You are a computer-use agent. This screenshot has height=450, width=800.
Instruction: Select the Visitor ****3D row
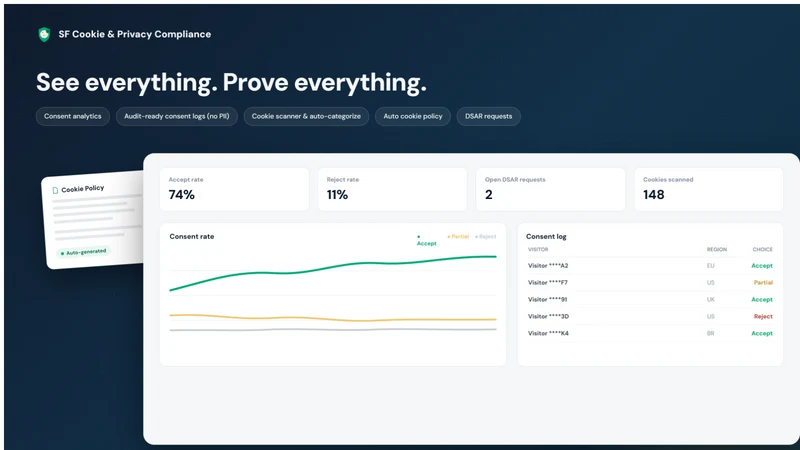coord(650,316)
